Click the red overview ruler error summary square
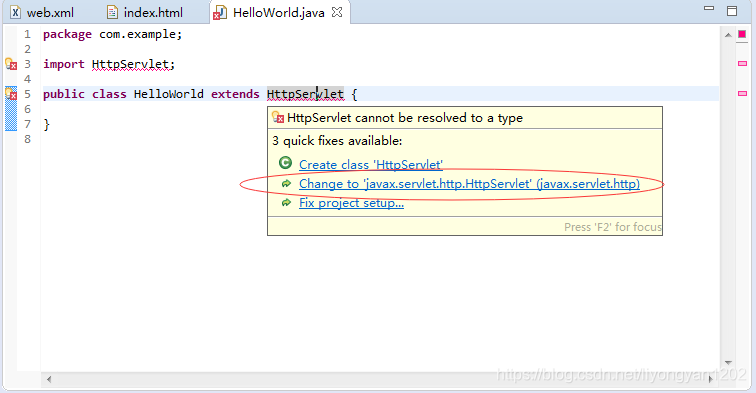This screenshot has height=393, width=756. pos(742,34)
